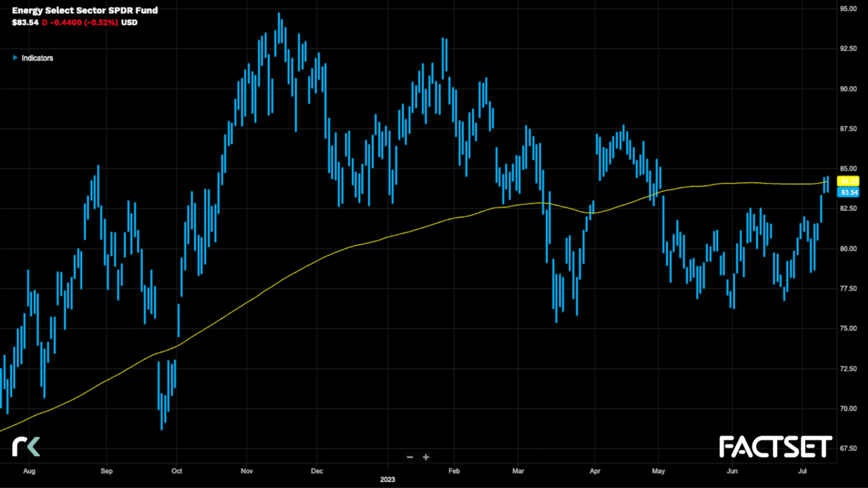Click the blue Indicators disclosure triangle

pyautogui.click(x=15, y=58)
